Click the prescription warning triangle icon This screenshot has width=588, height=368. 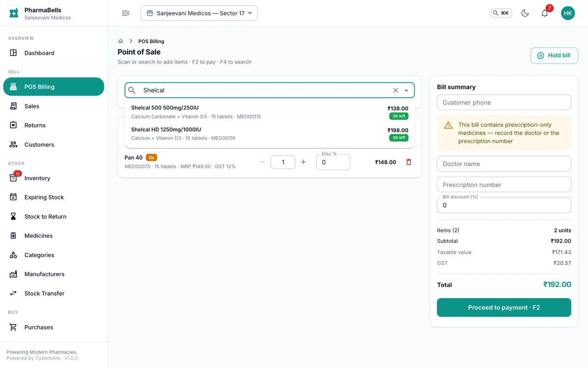point(448,125)
